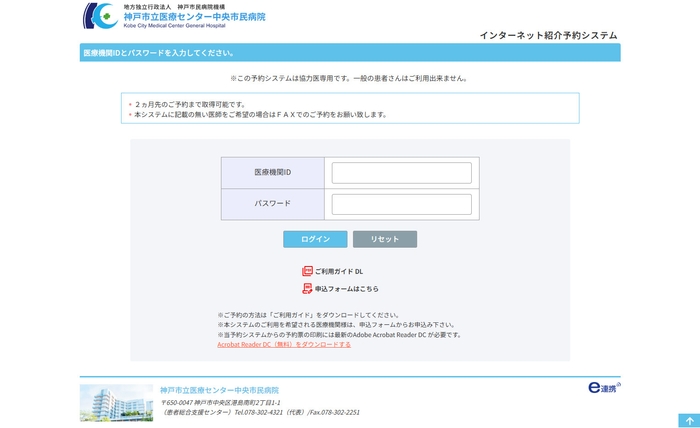Screen dimensions: 700x428
Task: Click the red form icon beside 申込フォームはこちら
Action: (308, 289)
